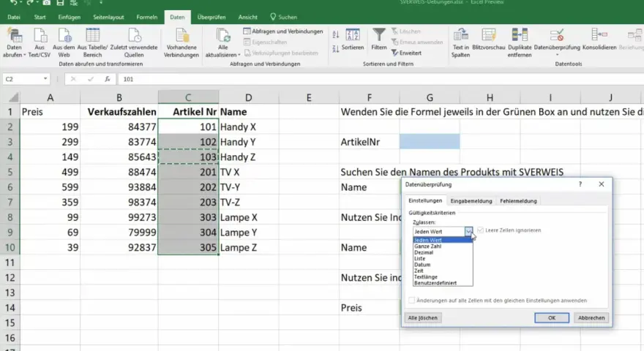644x351 pixels.
Task: Click the Daten abrufen icon
Action: coord(15,36)
